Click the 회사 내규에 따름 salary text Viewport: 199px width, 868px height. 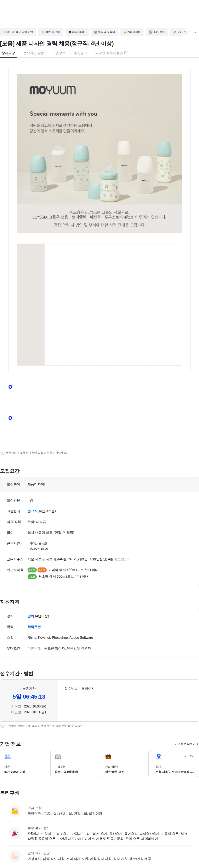click(x=51, y=533)
